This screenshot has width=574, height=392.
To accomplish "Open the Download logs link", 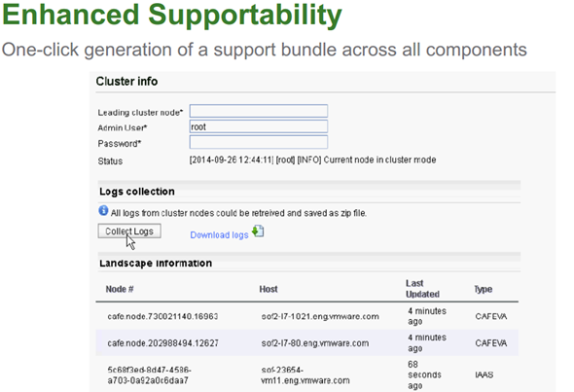I will point(219,235).
